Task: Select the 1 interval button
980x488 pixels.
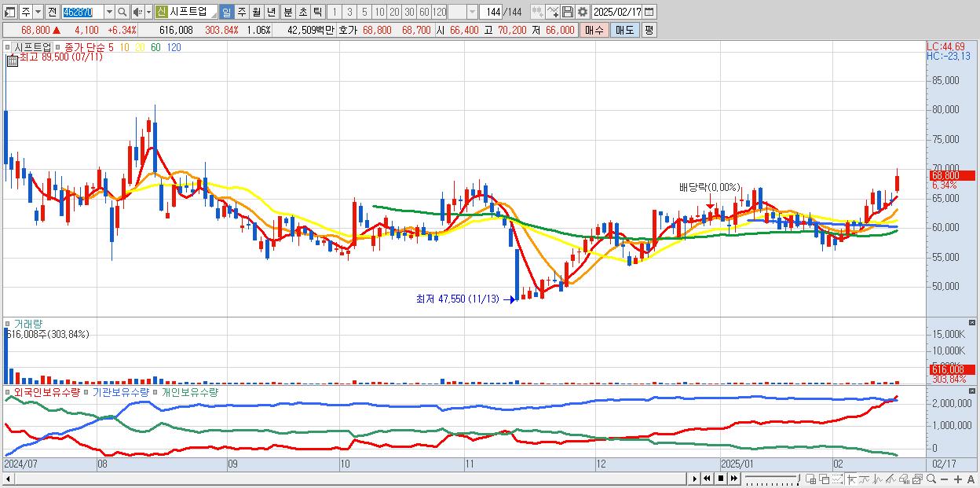Action: coord(334,12)
